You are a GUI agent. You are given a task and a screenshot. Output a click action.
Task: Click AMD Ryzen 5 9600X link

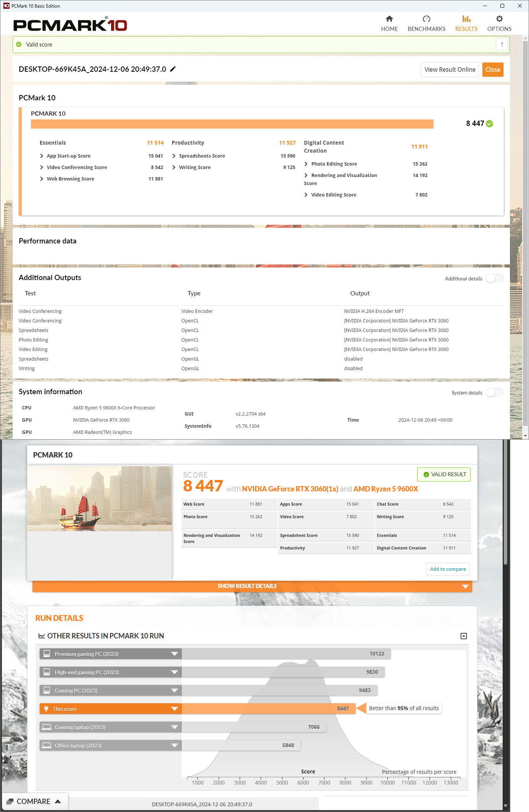click(385, 489)
